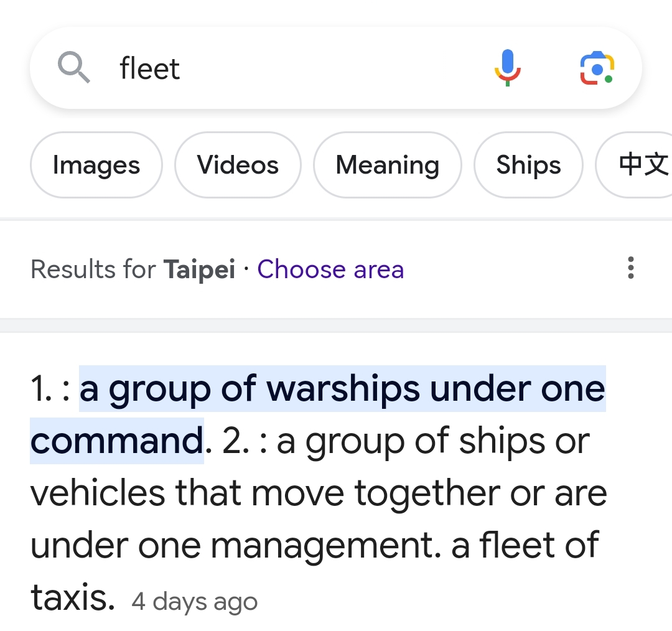The width and height of the screenshot is (672, 631).
Task: Click the '1. :' definition number marker
Action: [x=50, y=389]
